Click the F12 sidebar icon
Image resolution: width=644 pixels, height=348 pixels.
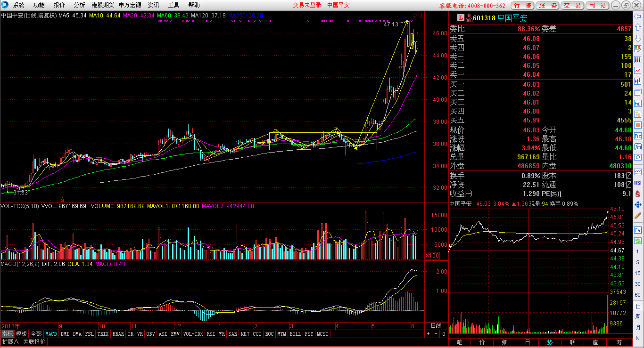(x=638, y=136)
